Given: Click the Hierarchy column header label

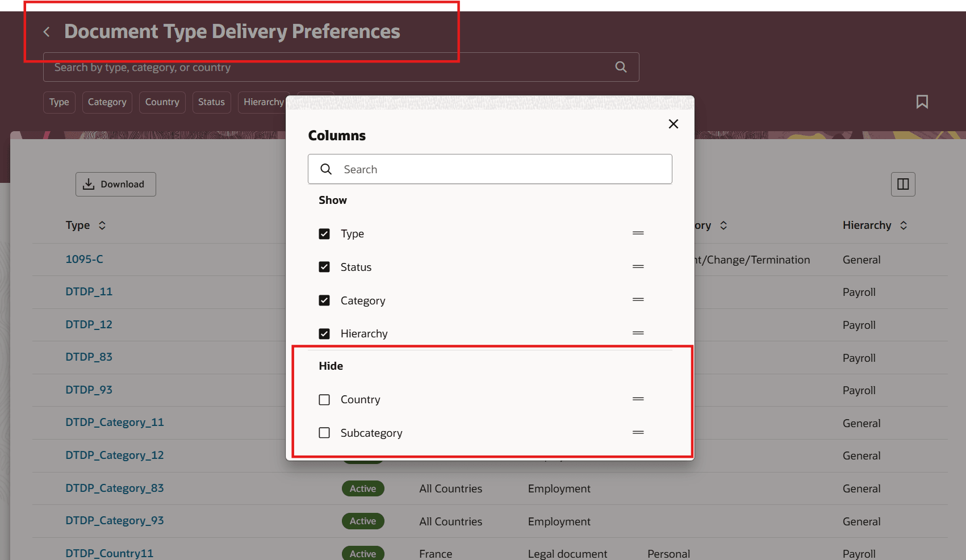Looking at the screenshot, I should (x=867, y=225).
